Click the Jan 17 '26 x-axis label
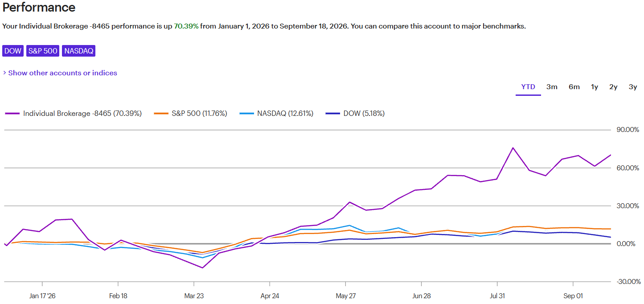The height and width of the screenshot is (304, 644). tap(42, 296)
